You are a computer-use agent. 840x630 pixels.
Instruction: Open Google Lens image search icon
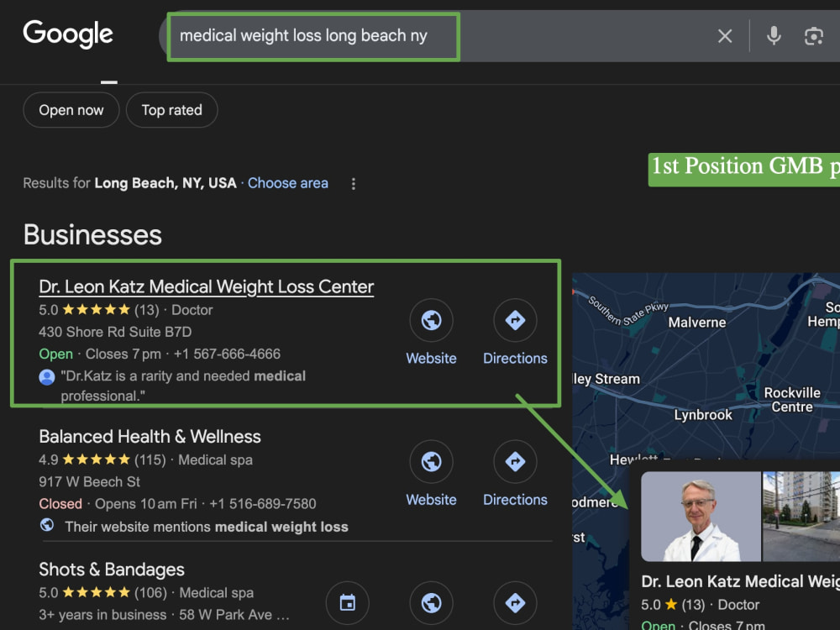(x=814, y=36)
